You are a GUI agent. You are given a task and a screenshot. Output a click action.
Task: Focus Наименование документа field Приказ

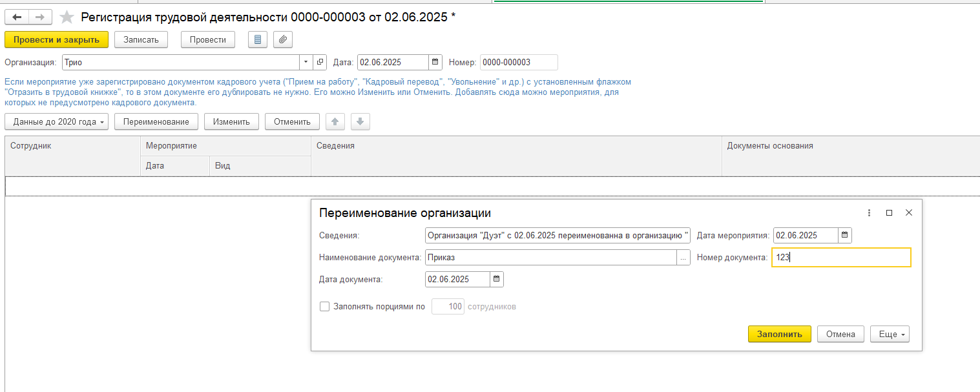(x=551, y=257)
